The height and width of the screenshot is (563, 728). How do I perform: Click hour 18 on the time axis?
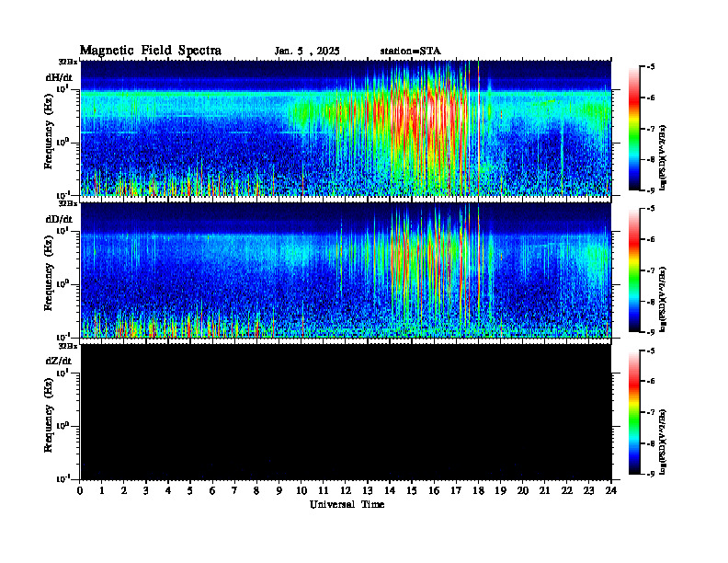478,491
